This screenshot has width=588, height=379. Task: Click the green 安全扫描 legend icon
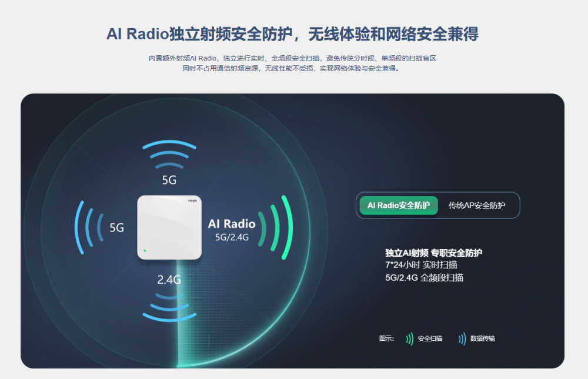pyautogui.click(x=409, y=338)
